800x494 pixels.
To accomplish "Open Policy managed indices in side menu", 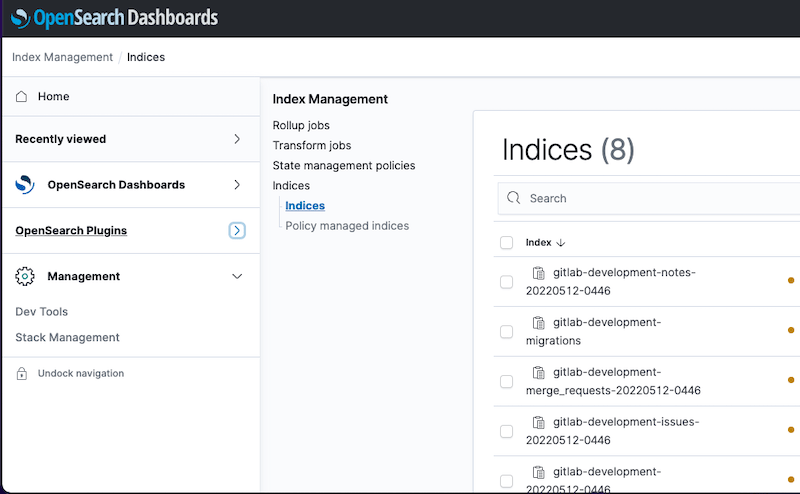I will (347, 226).
